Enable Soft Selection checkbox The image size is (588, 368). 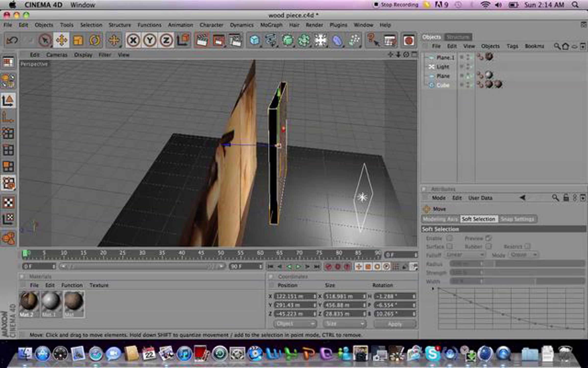449,238
